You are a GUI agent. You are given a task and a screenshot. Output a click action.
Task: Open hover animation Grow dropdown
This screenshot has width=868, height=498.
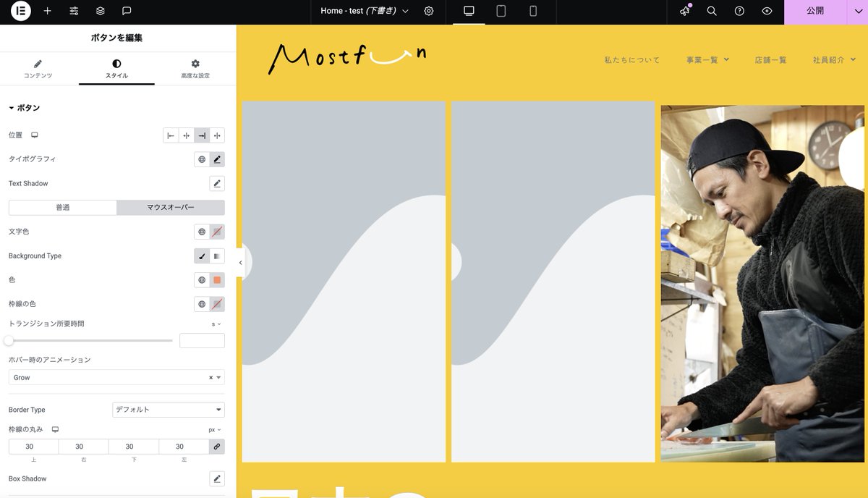pos(116,378)
